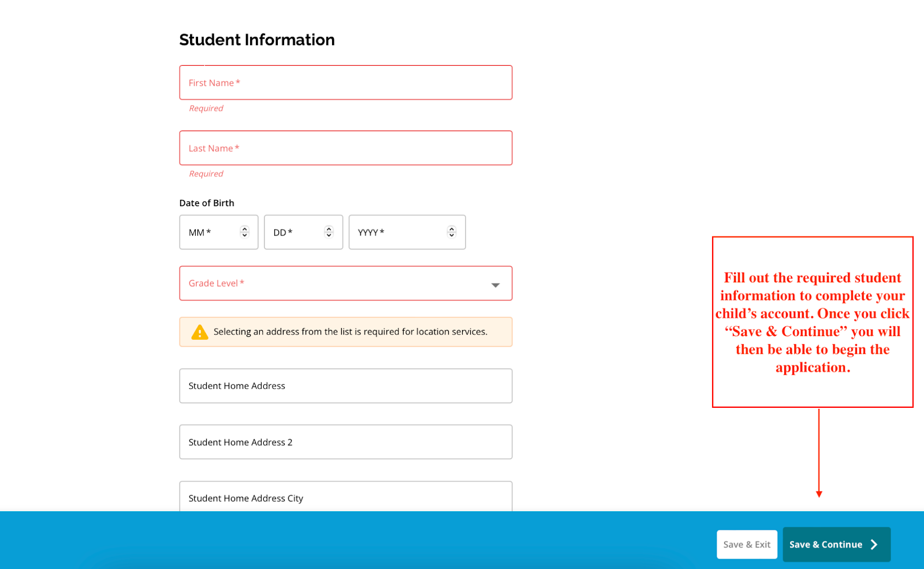Click the First Name input field
This screenshot has width=924, height=569.
(345, 83)
